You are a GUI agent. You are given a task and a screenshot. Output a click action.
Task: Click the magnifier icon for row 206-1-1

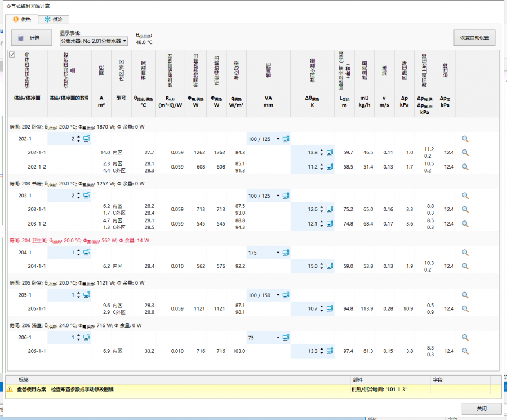(465, 351)
